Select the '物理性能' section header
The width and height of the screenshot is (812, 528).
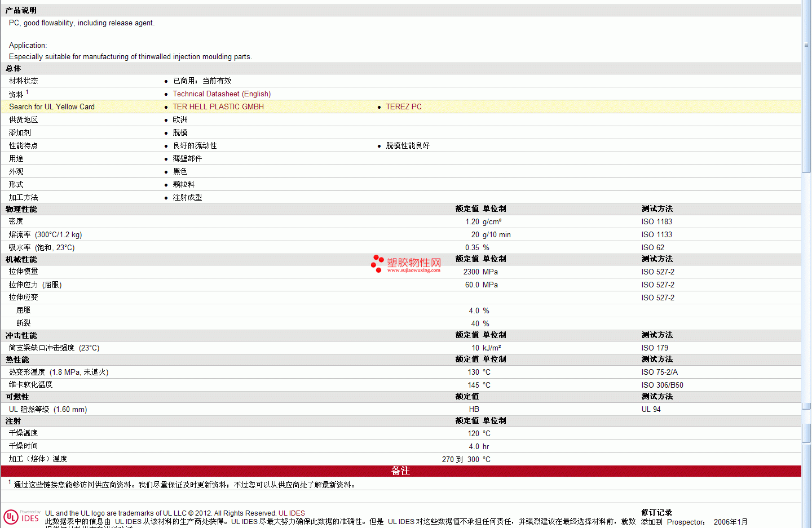[x=21, y=210]
